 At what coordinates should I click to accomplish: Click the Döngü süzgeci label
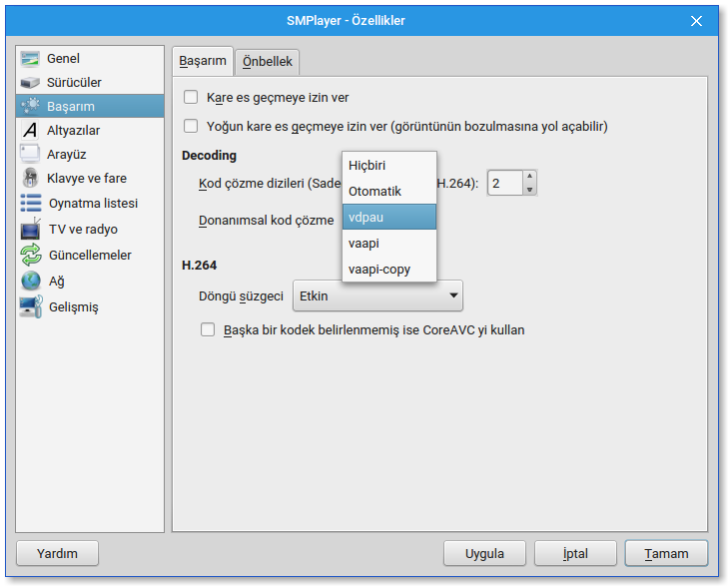click(x=241, y=296)
